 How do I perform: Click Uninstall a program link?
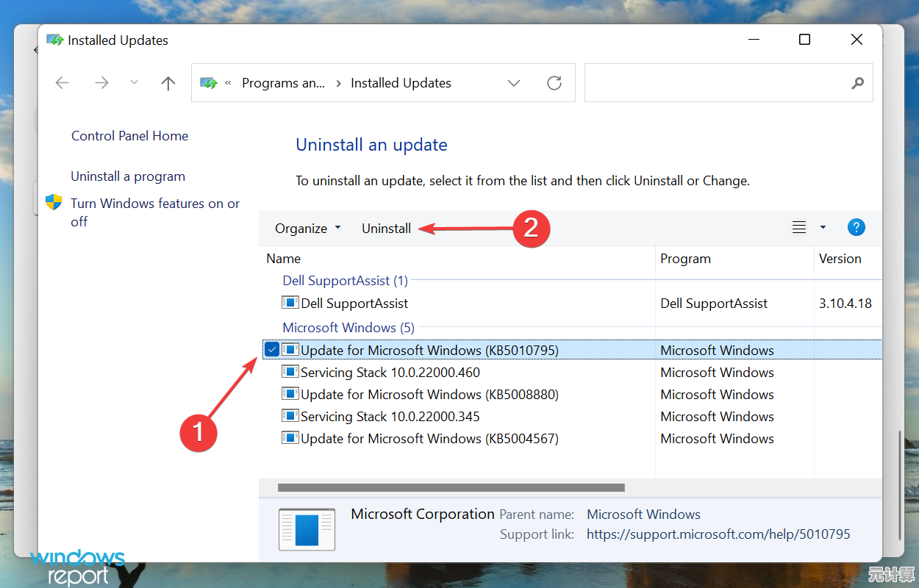click(x=128, y=176)
